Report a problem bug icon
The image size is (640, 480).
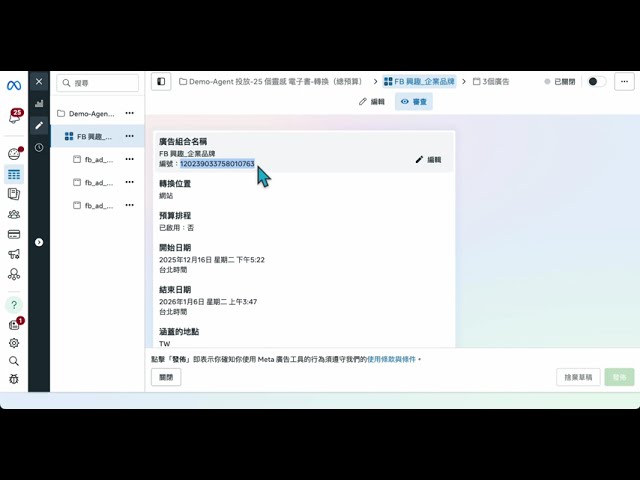14,379
